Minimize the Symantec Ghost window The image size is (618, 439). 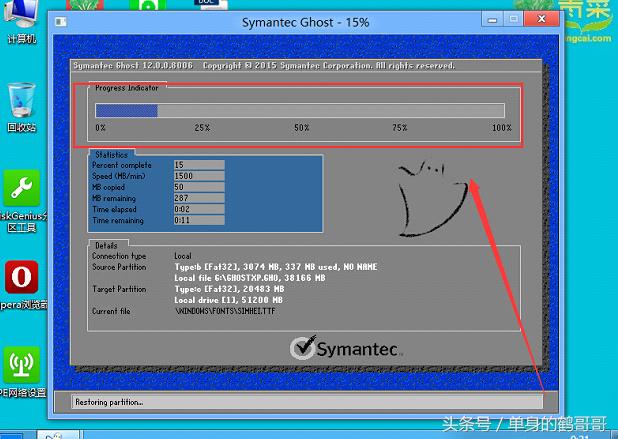[492, 20]
